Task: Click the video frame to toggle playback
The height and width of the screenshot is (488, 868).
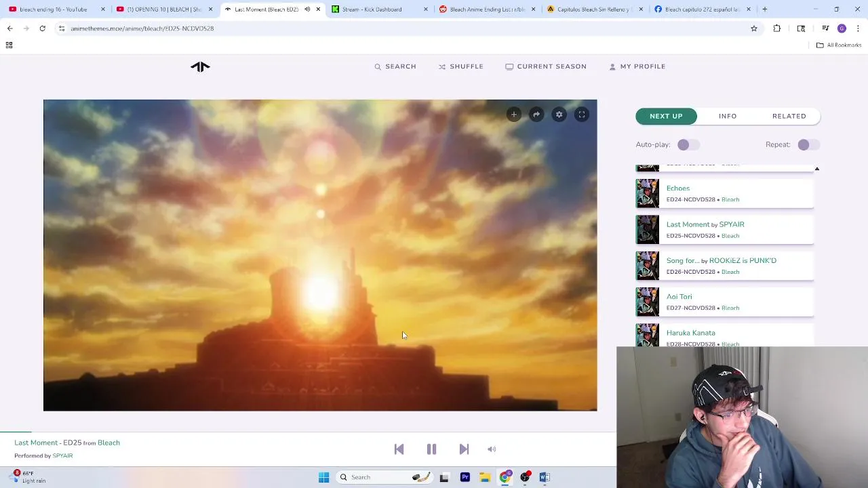Action: click(320, 256)
